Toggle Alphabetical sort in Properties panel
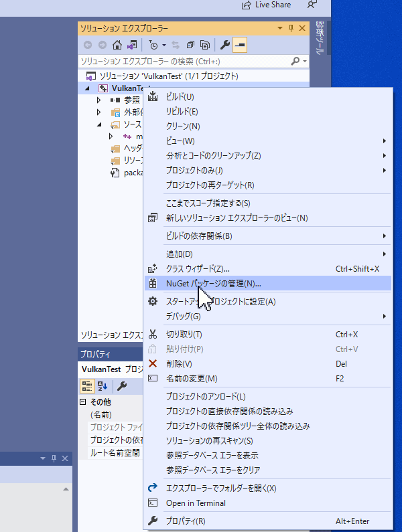Screen dimensions: 402x532 103,385
